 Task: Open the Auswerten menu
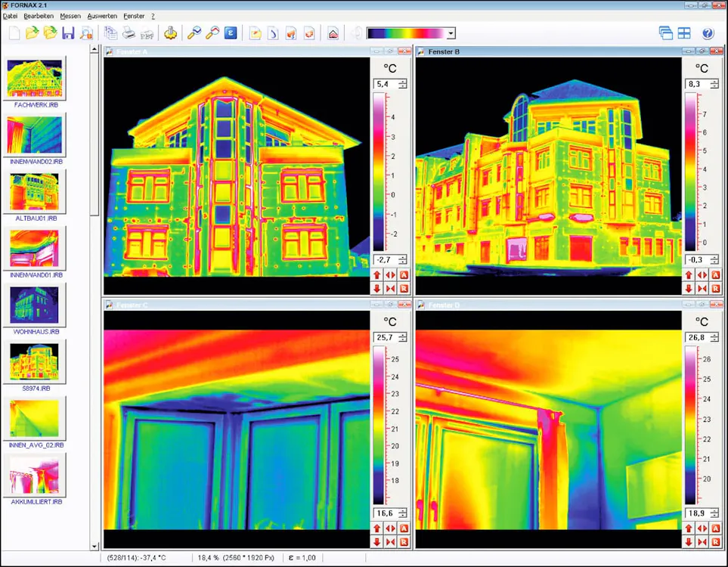coord(102,16)
